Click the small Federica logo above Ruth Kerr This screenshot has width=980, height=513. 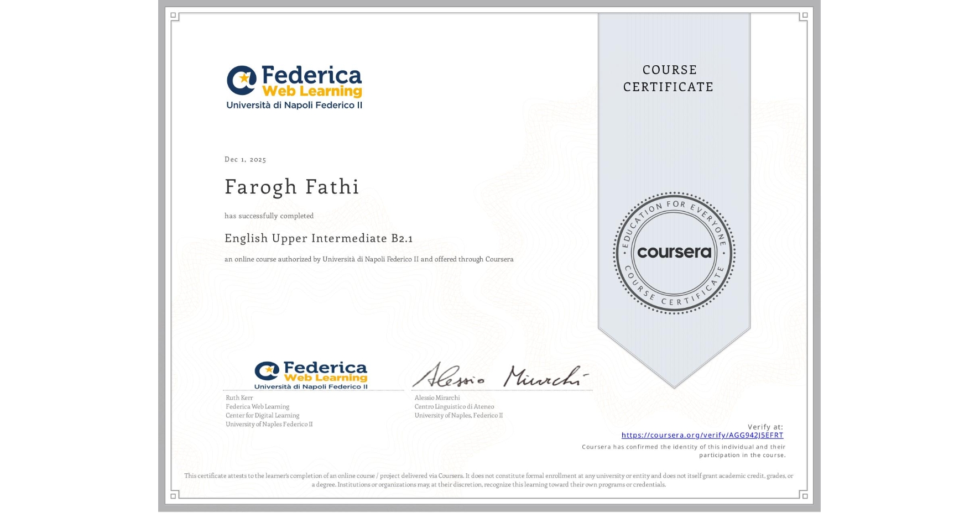(311, 375)
